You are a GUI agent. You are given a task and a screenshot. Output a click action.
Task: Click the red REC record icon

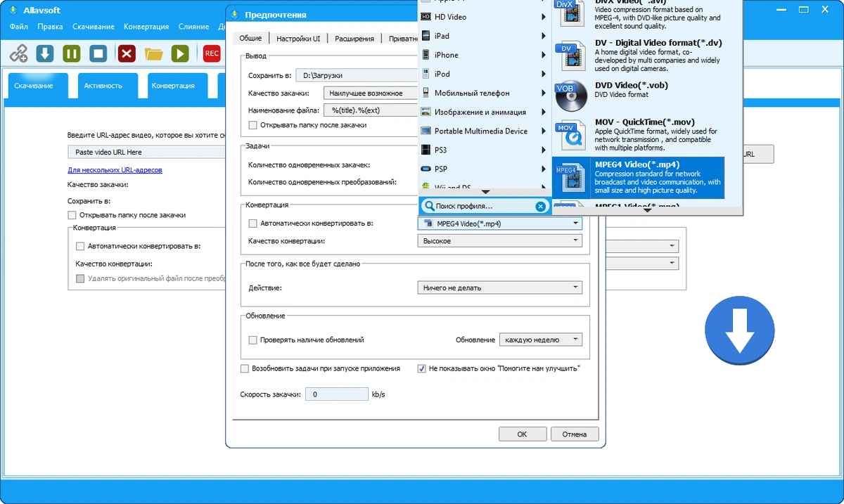(212, 53)
